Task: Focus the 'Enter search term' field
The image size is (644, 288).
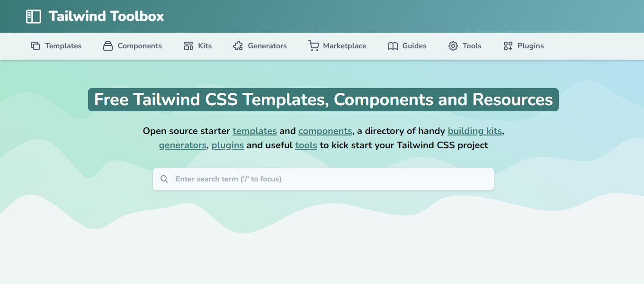Action: click(323, 179)
